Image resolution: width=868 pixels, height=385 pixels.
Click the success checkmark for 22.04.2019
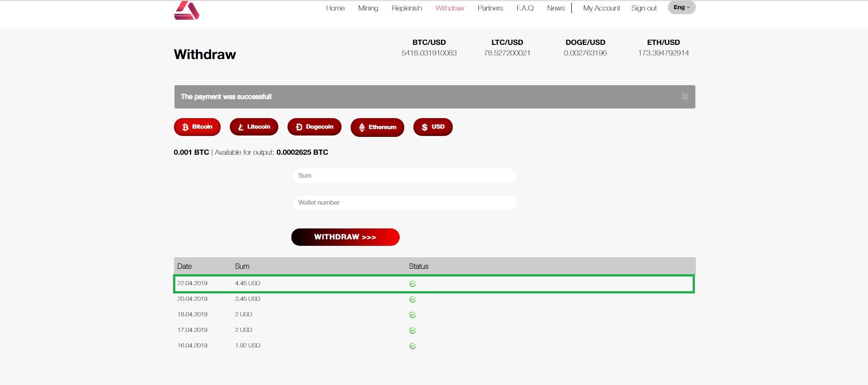point(412,284)
